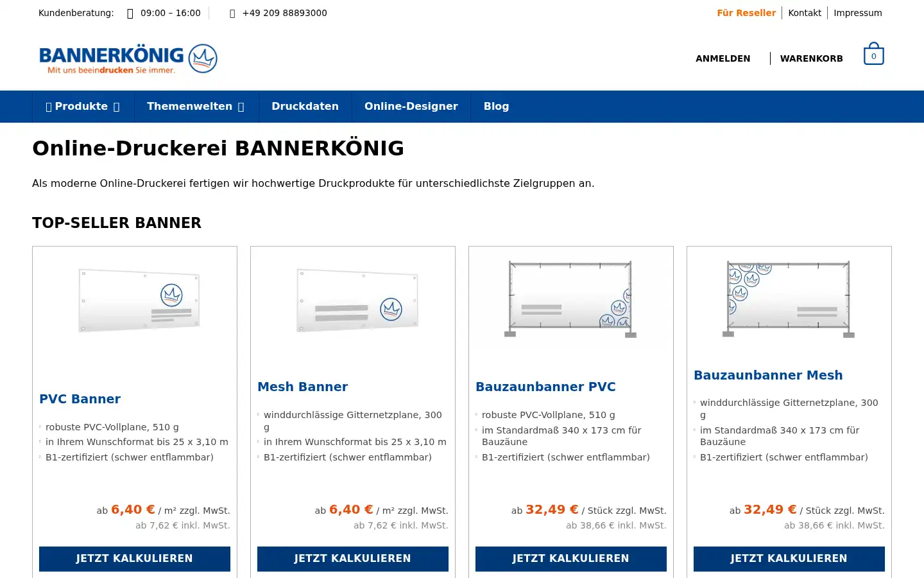Click the PVC Banner product image
The height and width of the screenshot is (578, 924).
point(139,300)
